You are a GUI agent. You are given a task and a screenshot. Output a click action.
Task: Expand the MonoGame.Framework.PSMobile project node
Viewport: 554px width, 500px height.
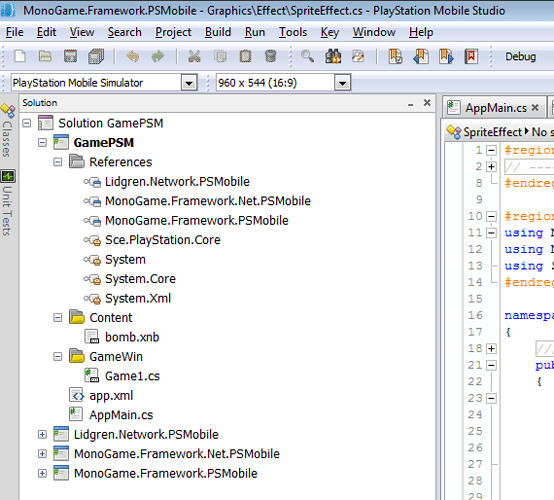(x=42, y=473)
